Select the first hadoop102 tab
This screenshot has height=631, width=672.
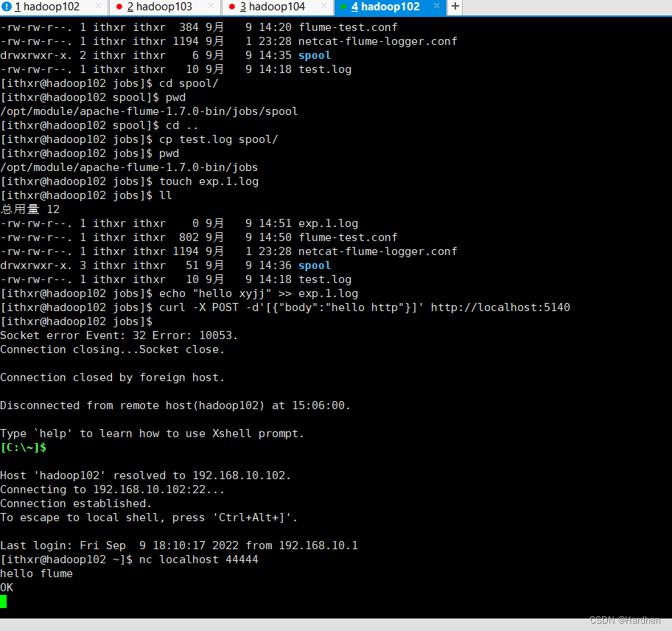pos(47,8)
